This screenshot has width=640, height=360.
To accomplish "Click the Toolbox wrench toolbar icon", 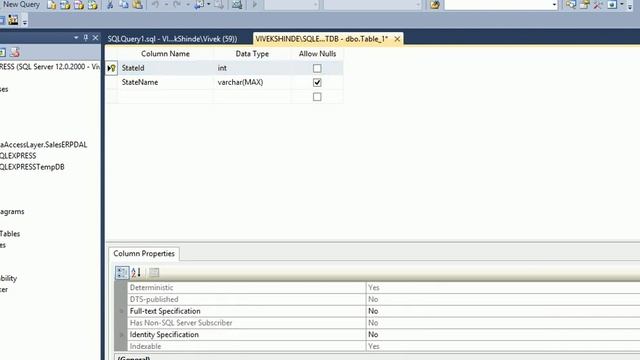I will (x=598, y=5).
